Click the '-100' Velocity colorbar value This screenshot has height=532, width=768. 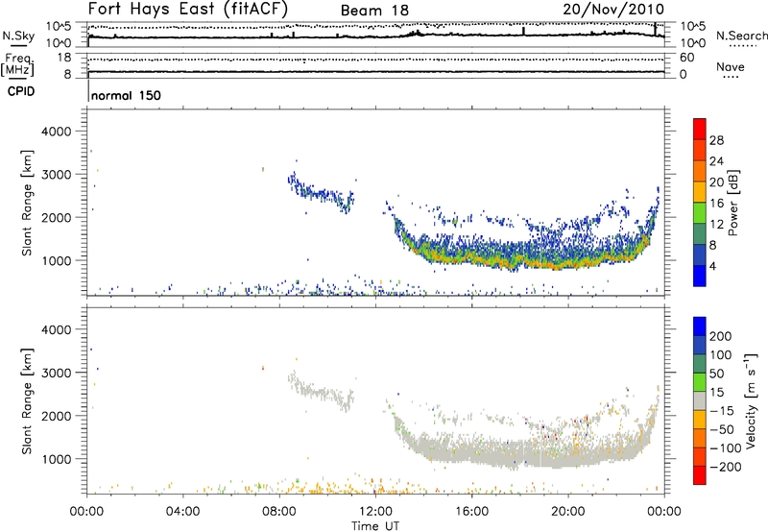726,448
